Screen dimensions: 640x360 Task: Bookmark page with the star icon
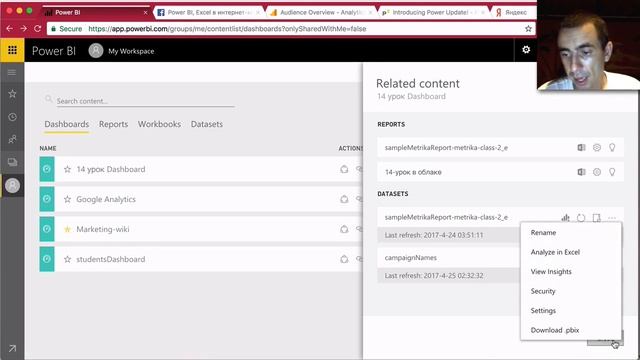[x=528, y=29]
